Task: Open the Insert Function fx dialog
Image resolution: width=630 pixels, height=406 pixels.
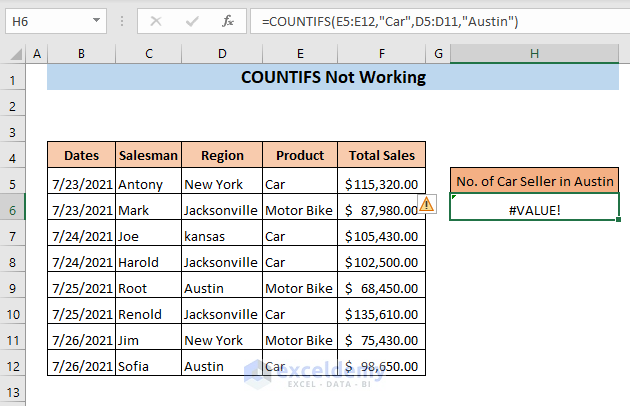Action: pos(227,20)
